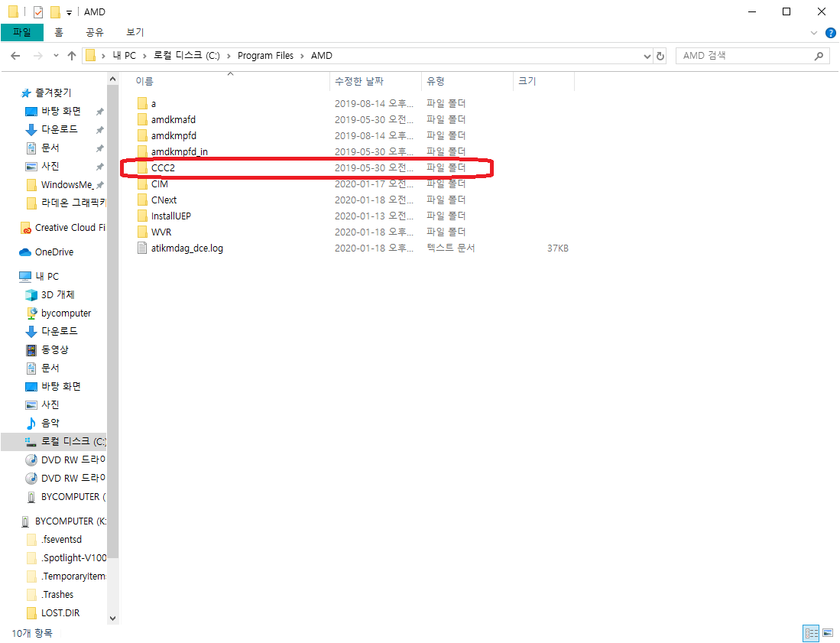Open the 라데온 그래픽 folder in sidebar
Image resolution: width=840 pixels, height=643 pixels.
pyautogui.click(x=73, y=203)
